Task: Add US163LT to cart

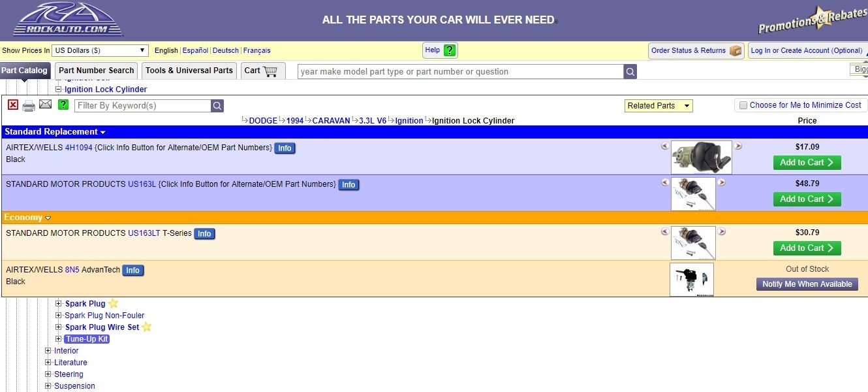Action: pos(807,248)
